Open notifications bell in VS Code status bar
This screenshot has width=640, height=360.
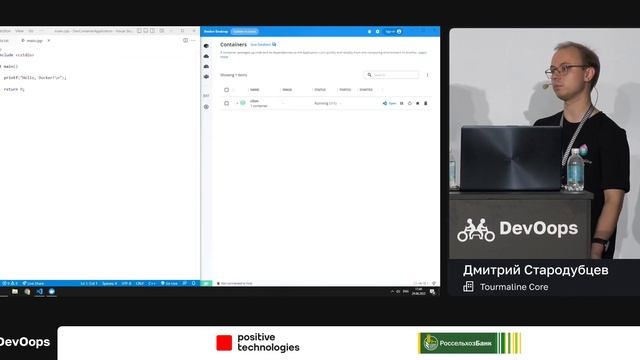pos(193,283)
